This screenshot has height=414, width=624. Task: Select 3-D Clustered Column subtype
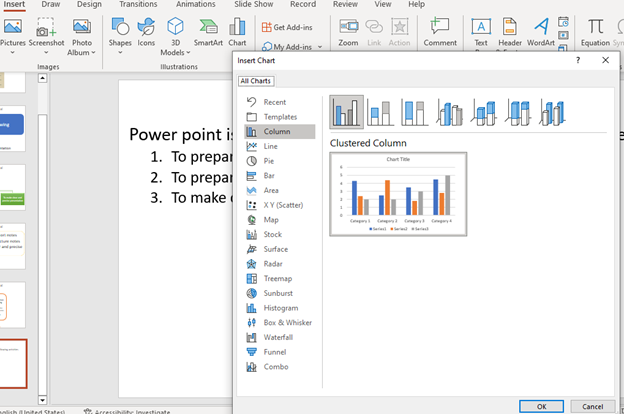click(x=449, y=113)
